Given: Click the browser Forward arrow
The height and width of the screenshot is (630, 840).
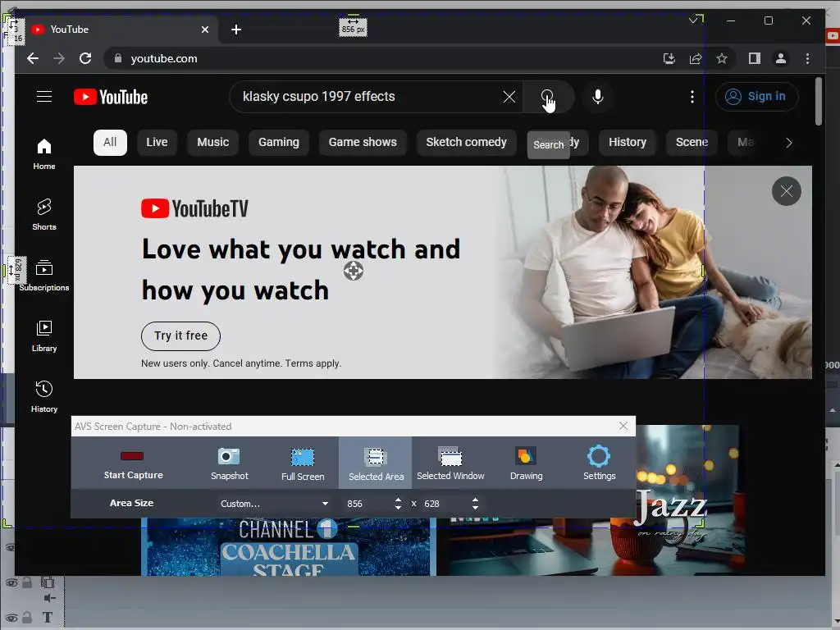Looking at the screenshot, I should [x=59, y=58].
